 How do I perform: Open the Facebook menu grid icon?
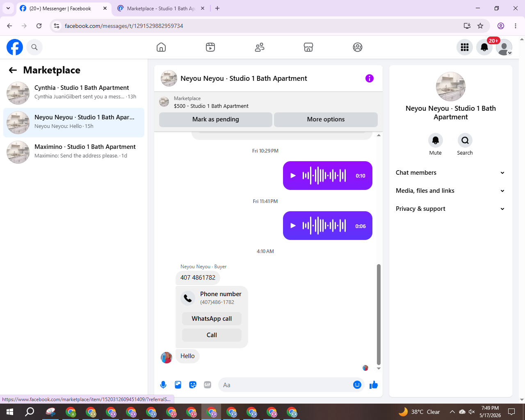pos(465,47)
